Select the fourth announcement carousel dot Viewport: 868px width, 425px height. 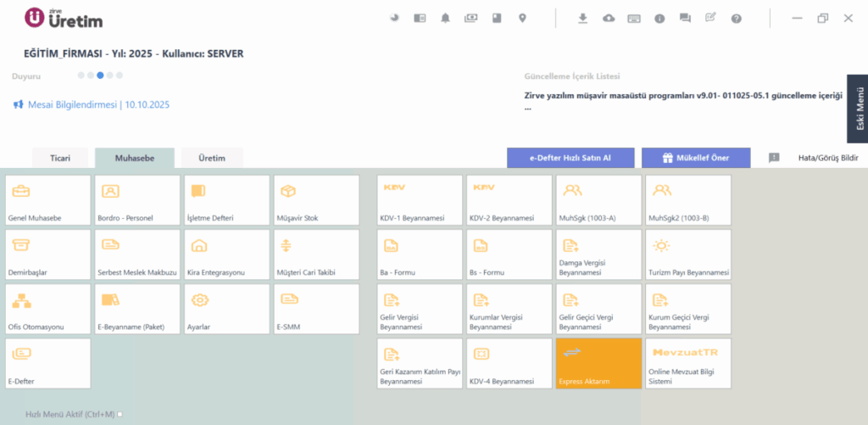pos(109,75)
